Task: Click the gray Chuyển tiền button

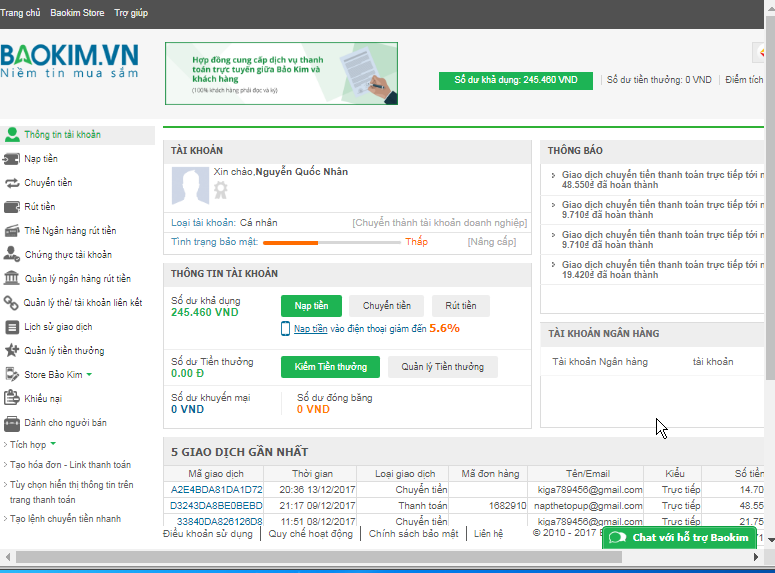Action: [x=387, y=306]
